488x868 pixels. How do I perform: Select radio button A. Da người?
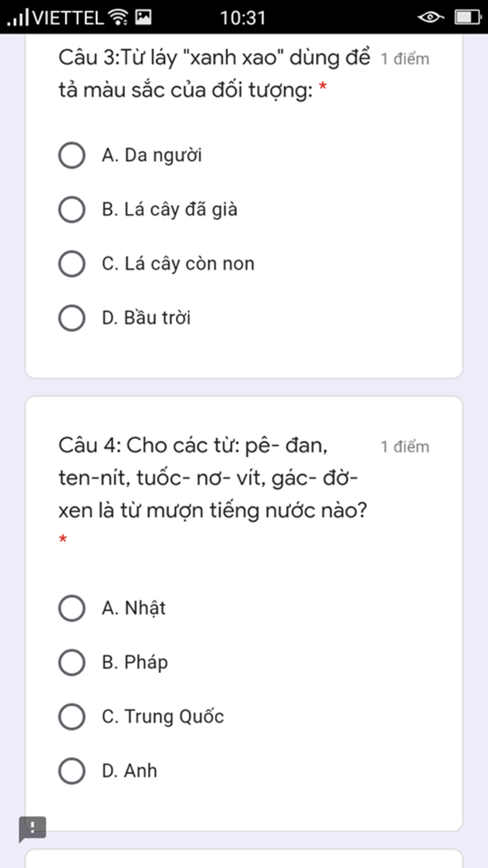click(x=72, y=155)
